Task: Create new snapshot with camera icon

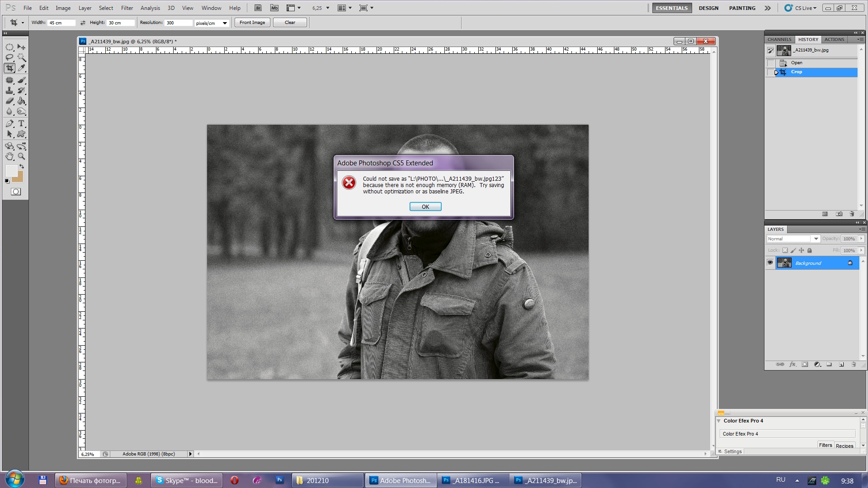Action: click(839, 214)
